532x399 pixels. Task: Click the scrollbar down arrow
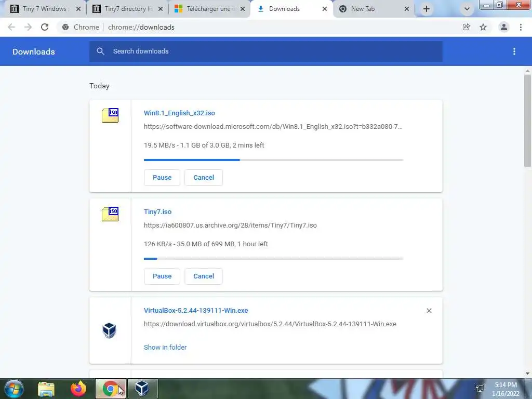(527, 374)
